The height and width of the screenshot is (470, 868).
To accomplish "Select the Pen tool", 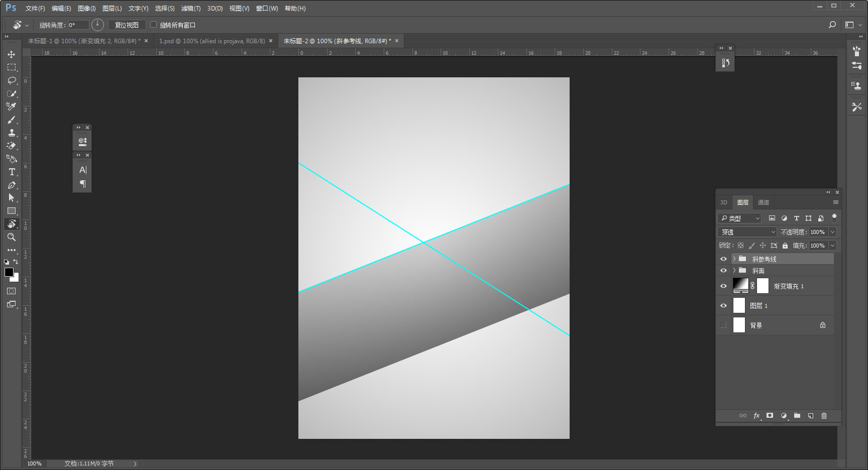I will tap(12, 185).
